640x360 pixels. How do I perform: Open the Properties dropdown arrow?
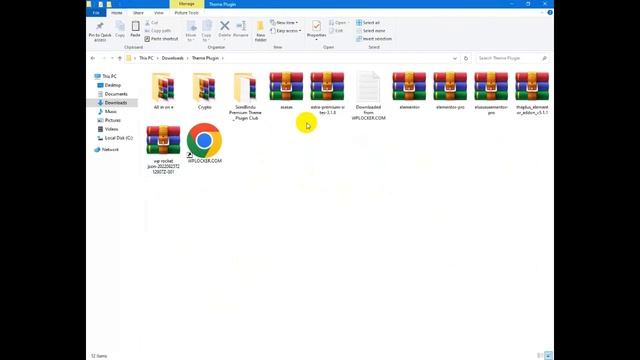pos(316,40)
